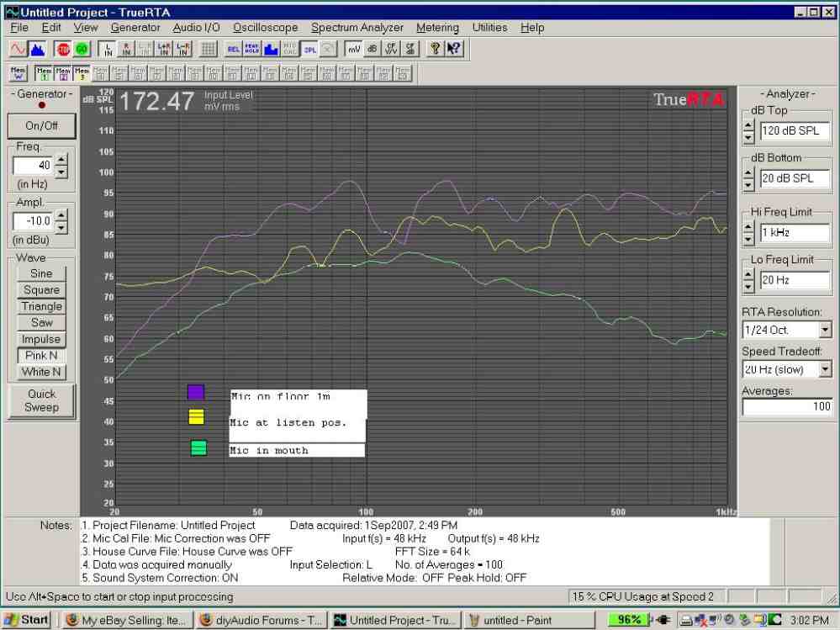Open the Utilities menu
Viewport: 840px width, 630px height.
click(x=489, y=27)
